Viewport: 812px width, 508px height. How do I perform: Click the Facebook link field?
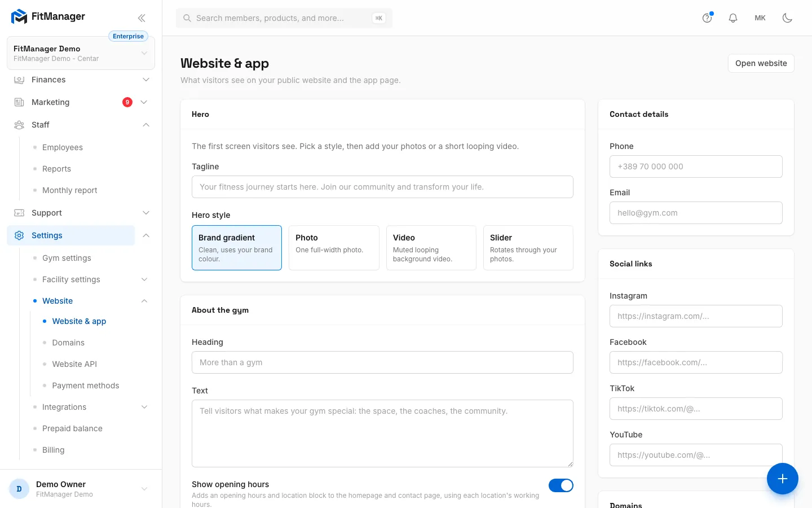696,362
